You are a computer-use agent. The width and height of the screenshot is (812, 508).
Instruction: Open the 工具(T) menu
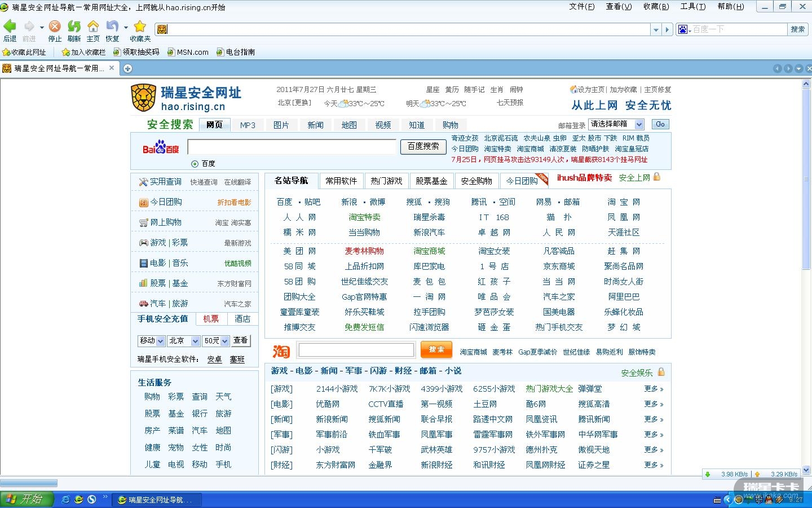[x=692, y=7]
